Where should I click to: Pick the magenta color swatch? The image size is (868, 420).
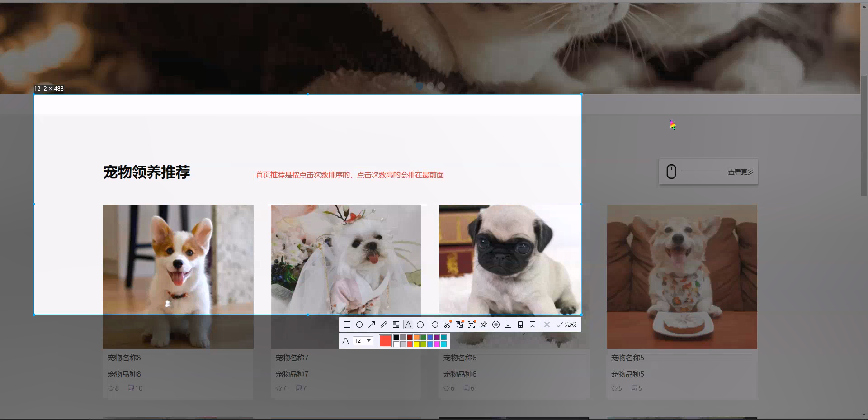pos(437,344)
